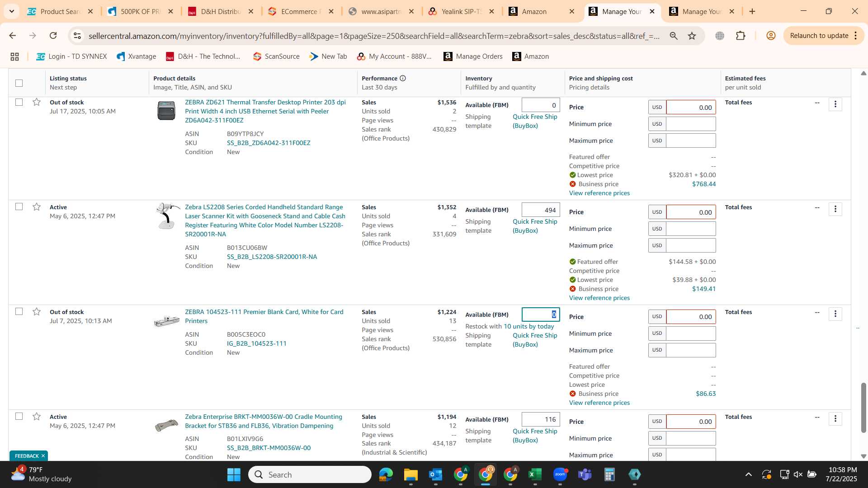The image size is (868, 488).
Task: Click Business price $149.41 link
Action: (704, 289)
